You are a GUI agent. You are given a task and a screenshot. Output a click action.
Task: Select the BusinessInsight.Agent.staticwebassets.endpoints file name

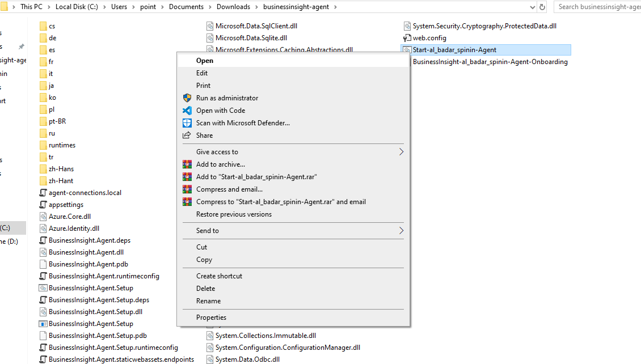coord(121,359)
